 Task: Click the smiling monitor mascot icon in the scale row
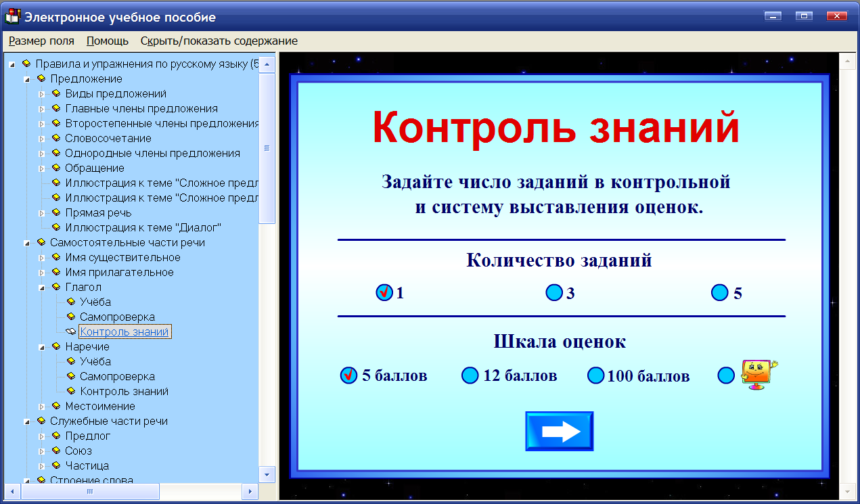point(758,373)
